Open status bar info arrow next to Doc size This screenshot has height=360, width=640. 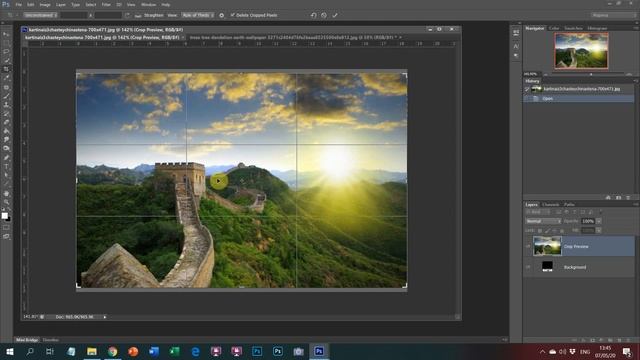coord(105,317)
